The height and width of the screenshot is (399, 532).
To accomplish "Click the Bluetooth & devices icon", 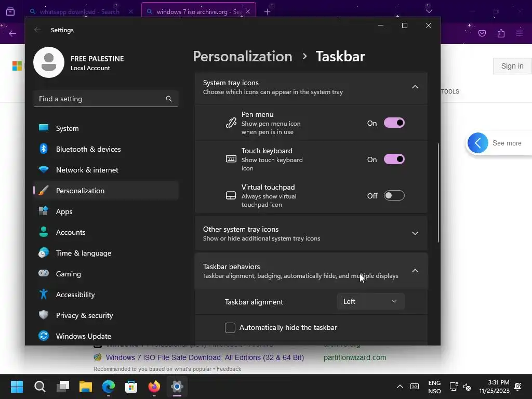I will (44, 149).
